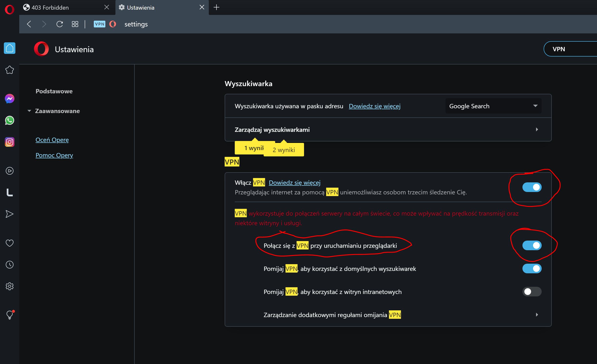597x364 pixels.
Task: Close the Ustawienia tab
Action: point(202,7)
